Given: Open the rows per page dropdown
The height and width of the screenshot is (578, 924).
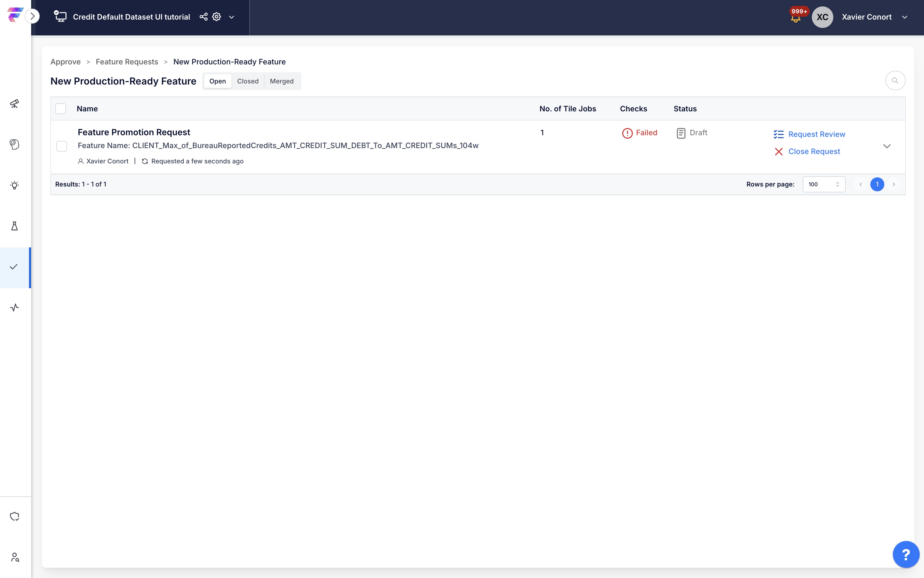Looking at the screenshot, I should (x=823, y=184).
